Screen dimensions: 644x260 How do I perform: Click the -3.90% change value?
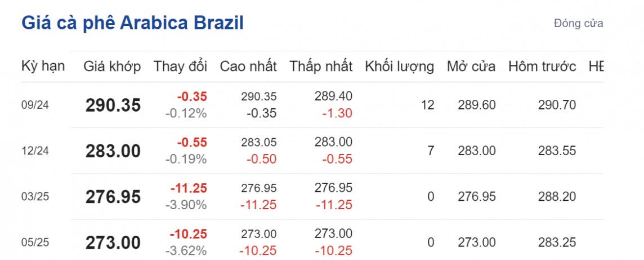tap(186, 205)
